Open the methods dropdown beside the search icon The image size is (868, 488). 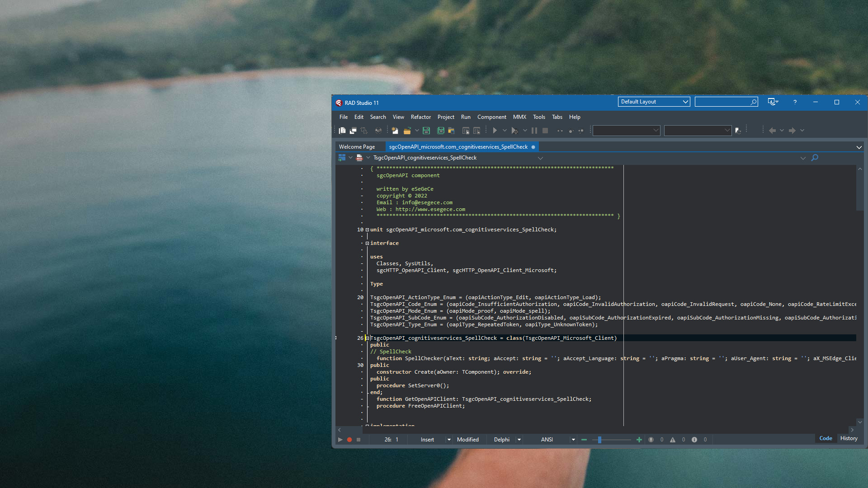803,158
